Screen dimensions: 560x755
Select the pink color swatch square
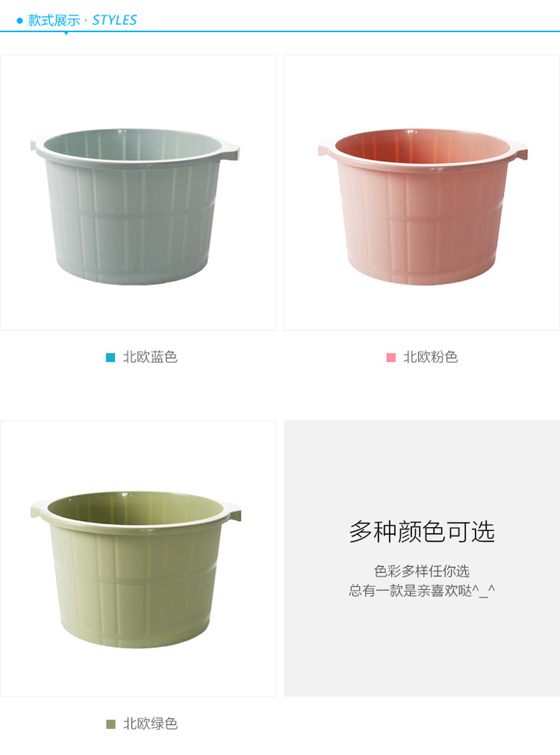click(391, 358)
